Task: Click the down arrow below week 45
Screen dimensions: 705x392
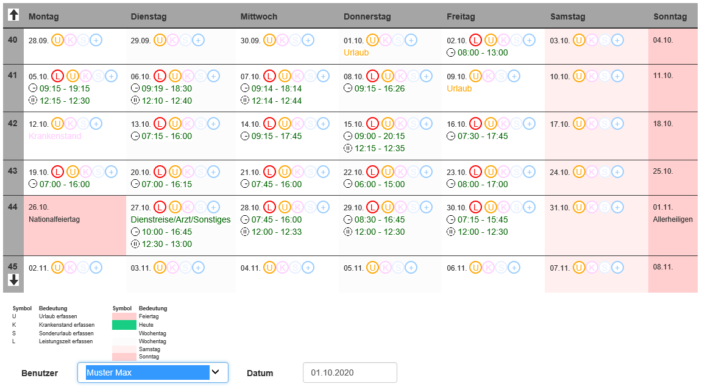Action: [13, 280]
